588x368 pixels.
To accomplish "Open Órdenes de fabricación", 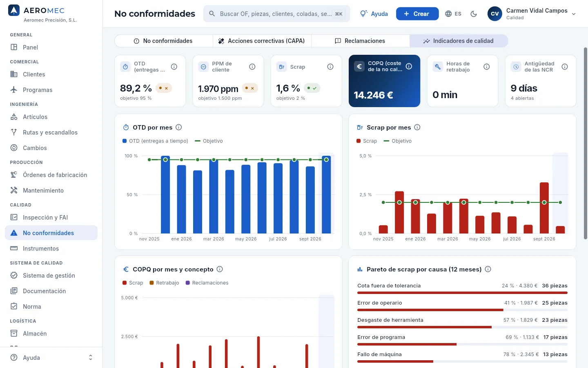I will tap(51, 175).
